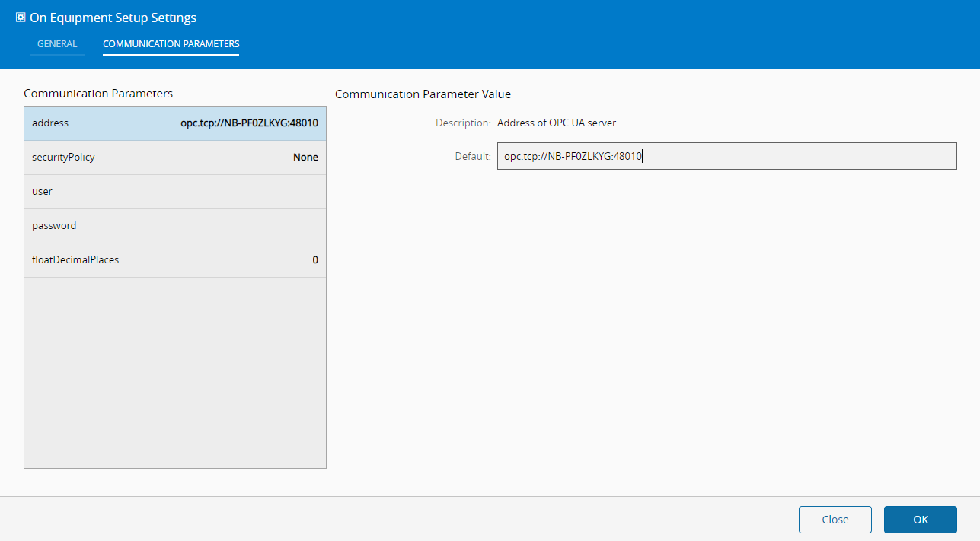Switch to the GENERAL tab

(57, 44)
